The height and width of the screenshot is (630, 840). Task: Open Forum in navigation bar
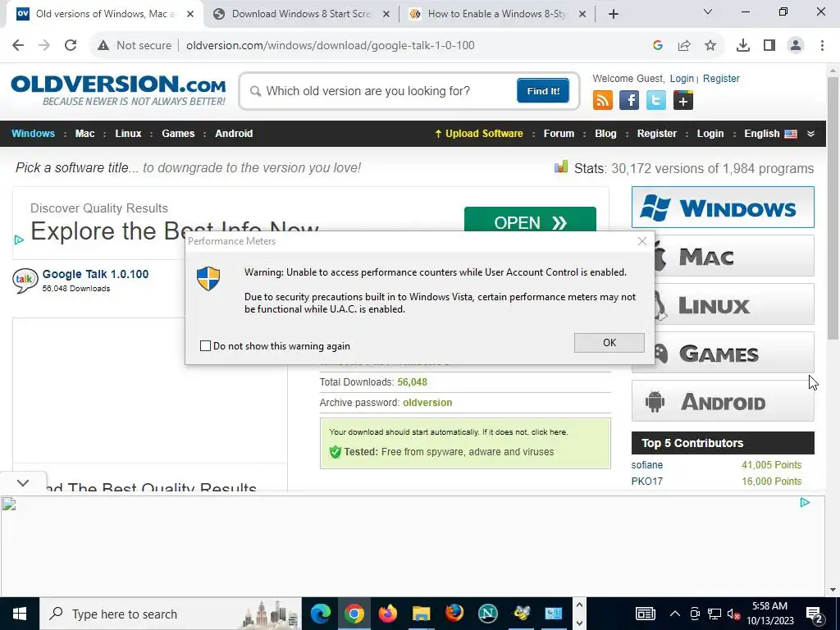559,134
